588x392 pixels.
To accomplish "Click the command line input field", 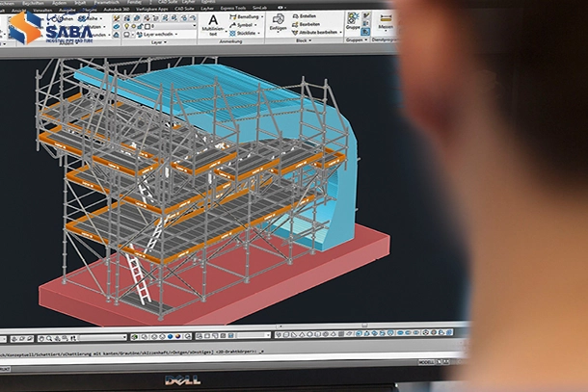I will click(x=232, y=356).
